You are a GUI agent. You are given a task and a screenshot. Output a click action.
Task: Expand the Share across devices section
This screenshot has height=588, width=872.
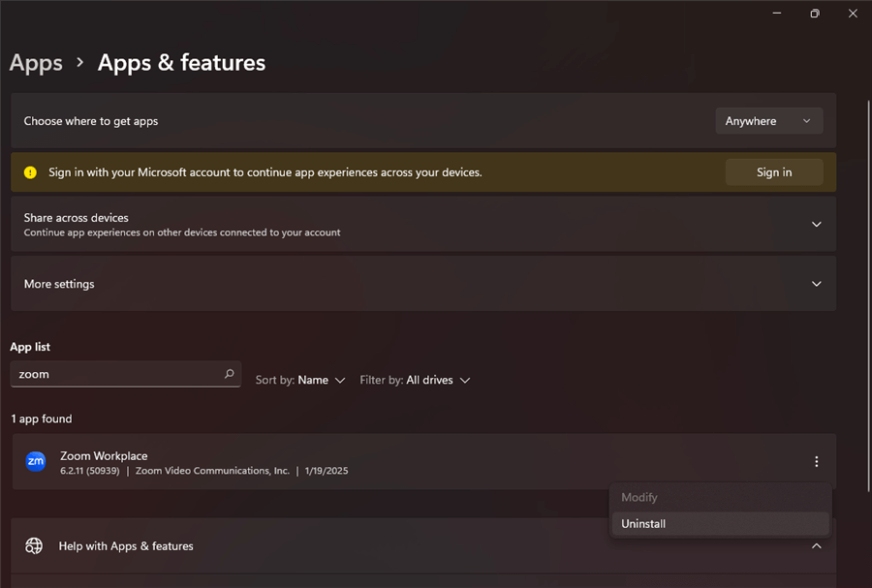pos(816,225)
